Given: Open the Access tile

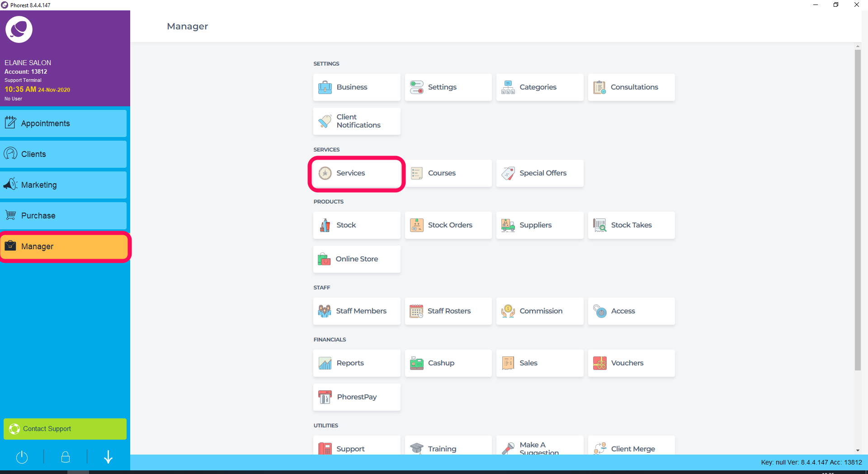Looking at the screenshot, I should (631, 311).
